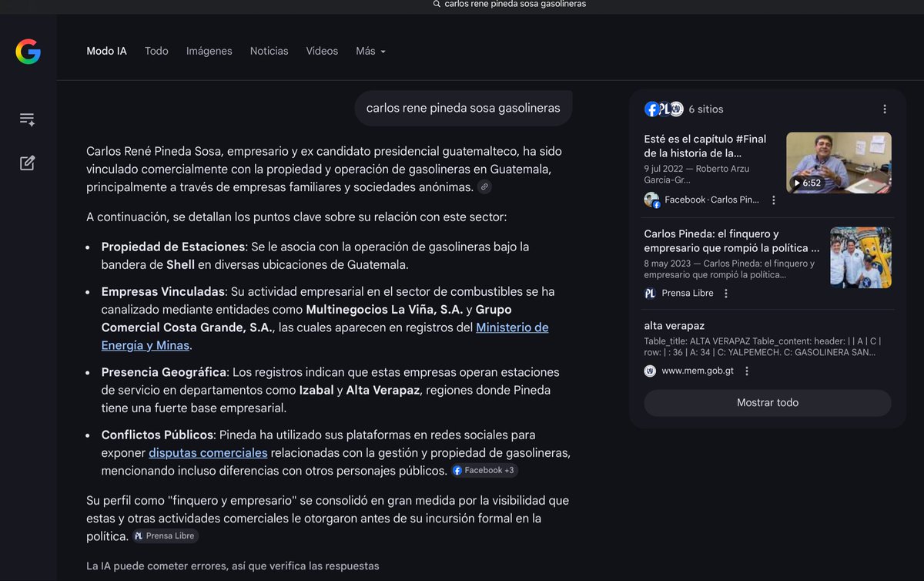This screenshot has height=581, width=924.
Task: Open more options for Facebook Carlos Pineda source
Action: tap(774, 200)
